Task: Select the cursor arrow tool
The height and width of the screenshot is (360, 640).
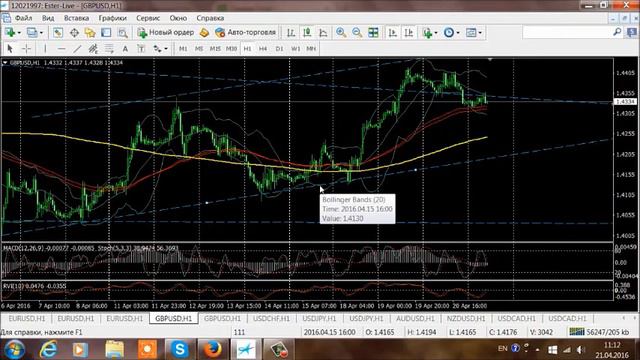Action: tap(10, 49)
